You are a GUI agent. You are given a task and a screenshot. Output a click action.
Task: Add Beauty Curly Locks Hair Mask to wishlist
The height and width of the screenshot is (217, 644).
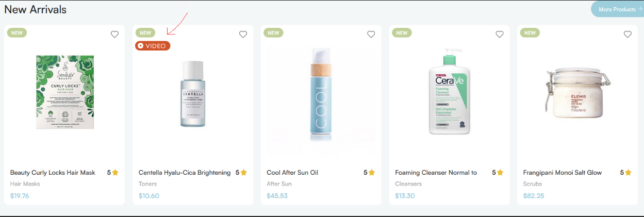click(114, 35)
